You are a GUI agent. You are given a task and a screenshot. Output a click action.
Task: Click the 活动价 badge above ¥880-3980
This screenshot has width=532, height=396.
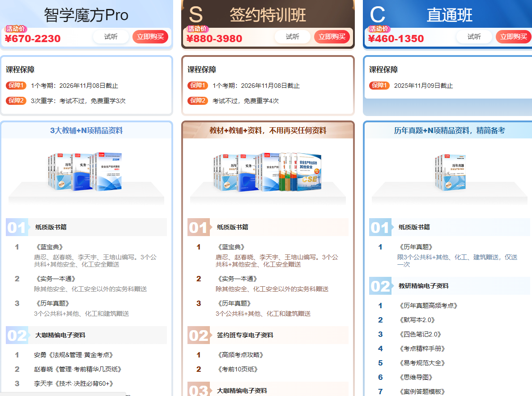[x=197, y=29]
